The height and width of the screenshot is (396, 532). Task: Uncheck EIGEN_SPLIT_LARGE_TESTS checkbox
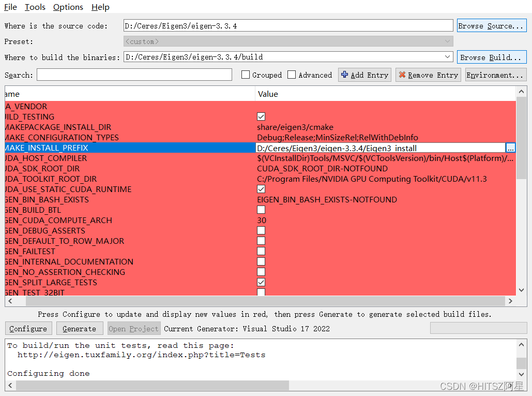coord(261,282)
